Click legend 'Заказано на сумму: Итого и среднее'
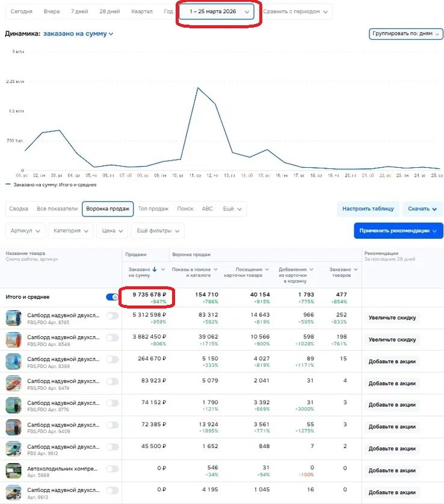Screen dimensions: 444x504 (51, 185)
